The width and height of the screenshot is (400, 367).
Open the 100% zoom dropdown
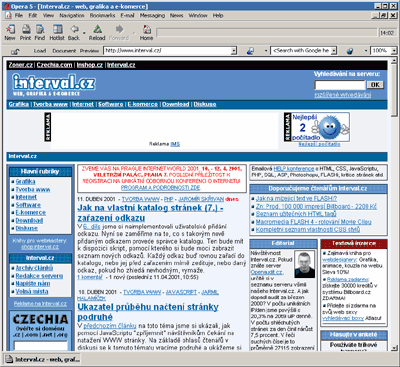tap(394, 51)
